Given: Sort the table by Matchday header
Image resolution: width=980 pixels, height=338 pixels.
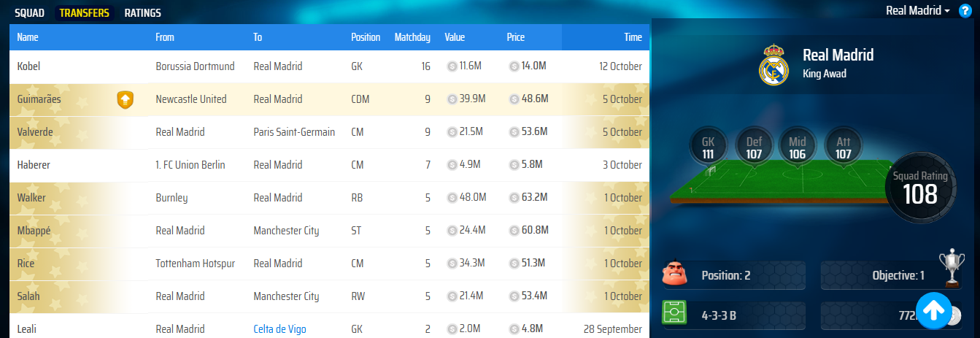Looking at the screenshot, I should [412, 37].
